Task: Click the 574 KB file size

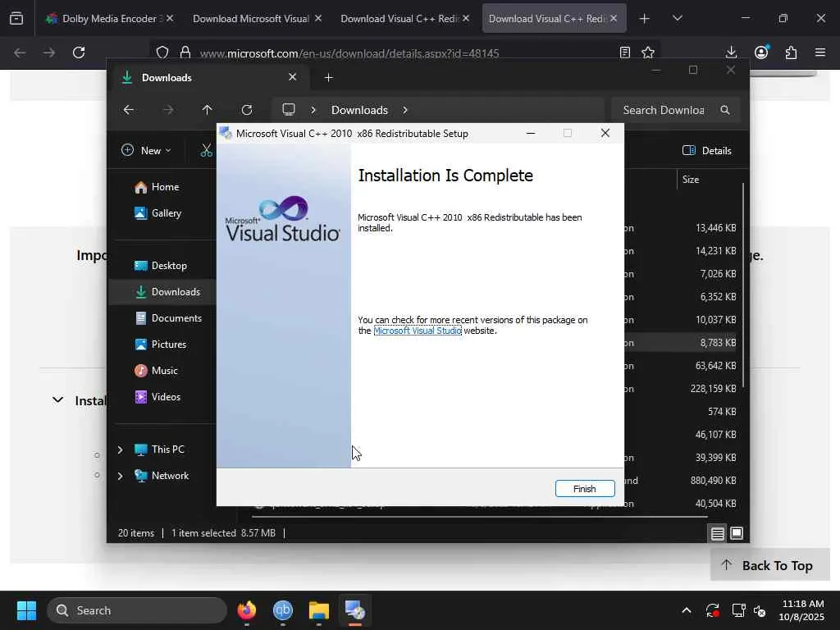Action: (x=722, y=412)
